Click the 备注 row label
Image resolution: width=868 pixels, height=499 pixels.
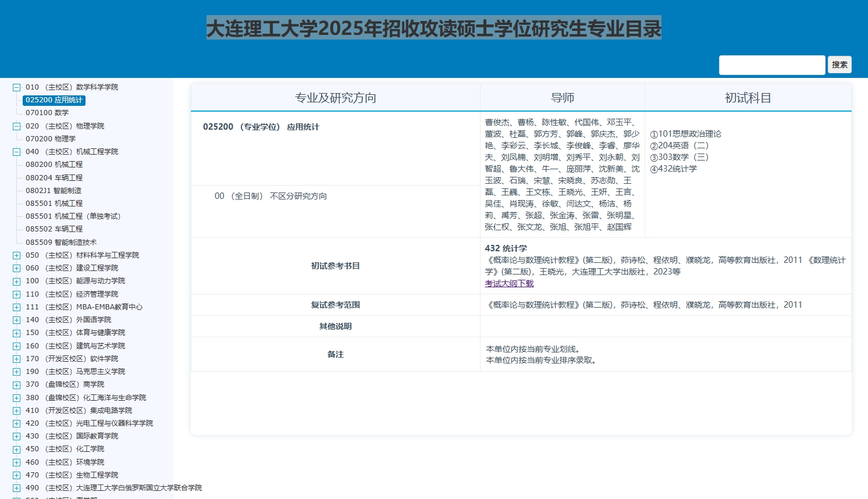335,354
